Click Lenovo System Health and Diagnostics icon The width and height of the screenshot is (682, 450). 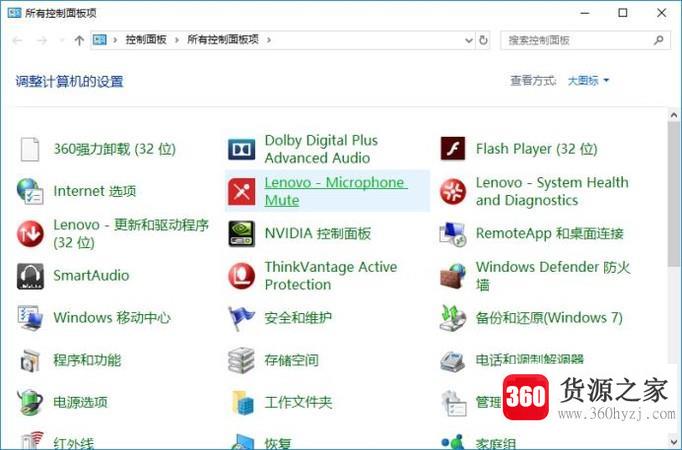tap(453, 191)
